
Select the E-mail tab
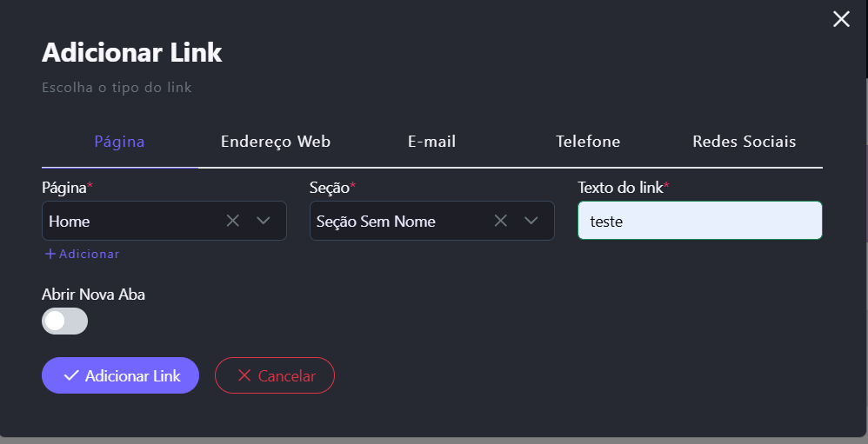(x=431, y=142)
